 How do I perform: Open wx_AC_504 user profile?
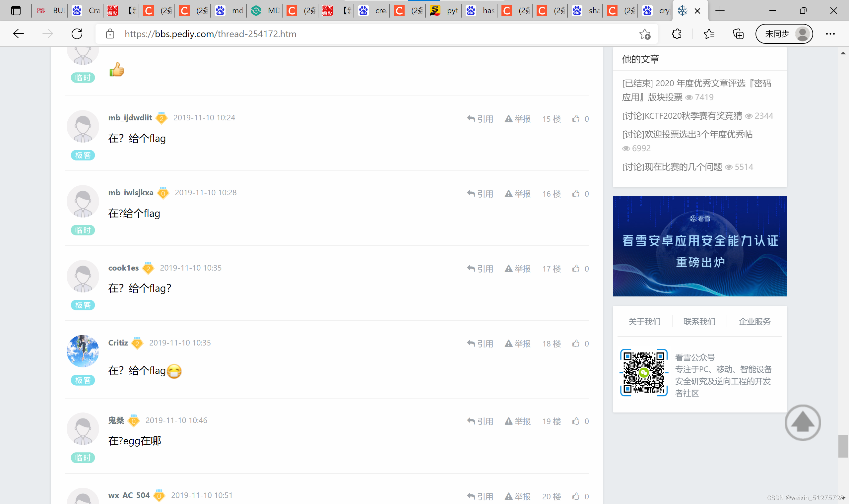(129, 495)
